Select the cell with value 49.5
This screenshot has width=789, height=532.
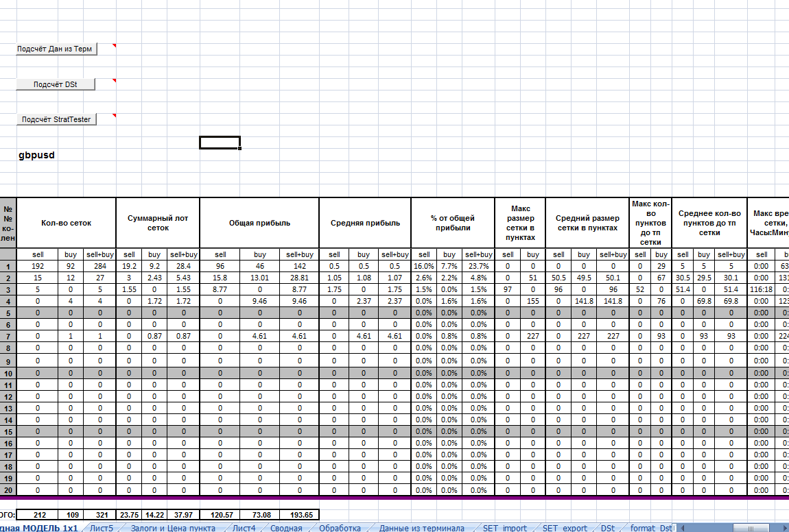click(x=584, y=278)
